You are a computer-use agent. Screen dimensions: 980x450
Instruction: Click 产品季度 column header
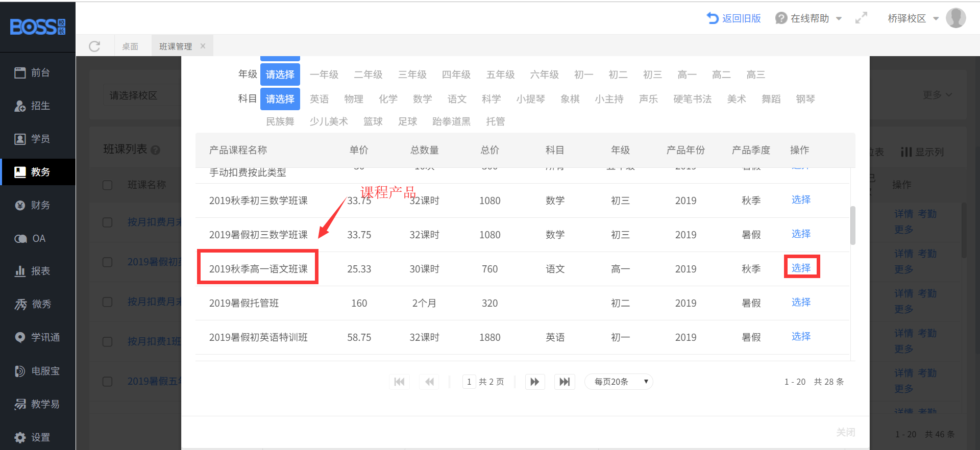(751, 150)
